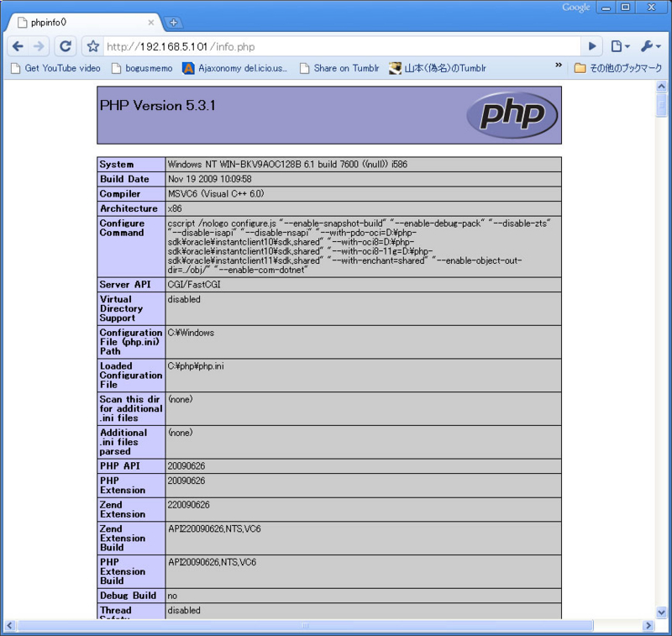Open the bogusmemo bookmark

[142, 68]
